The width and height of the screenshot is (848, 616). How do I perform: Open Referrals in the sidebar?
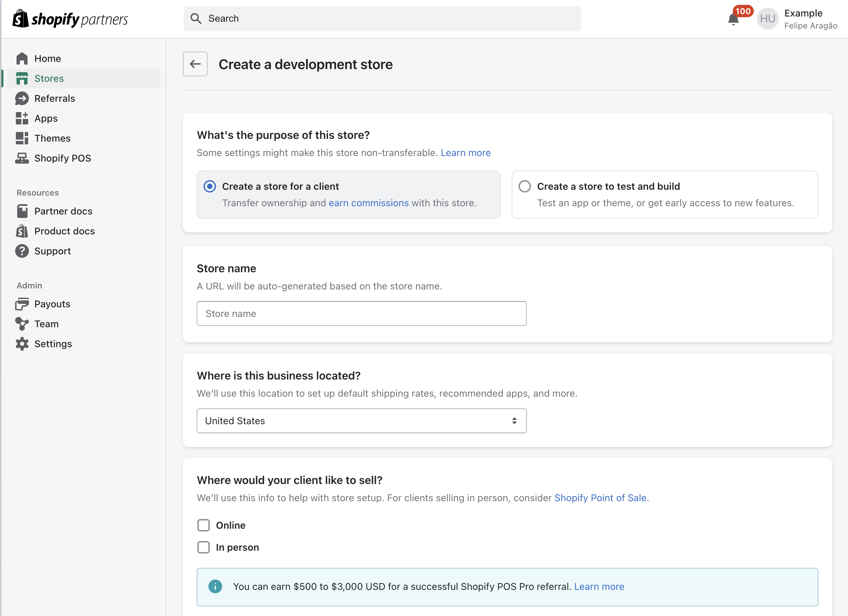(x=83, y=98)
